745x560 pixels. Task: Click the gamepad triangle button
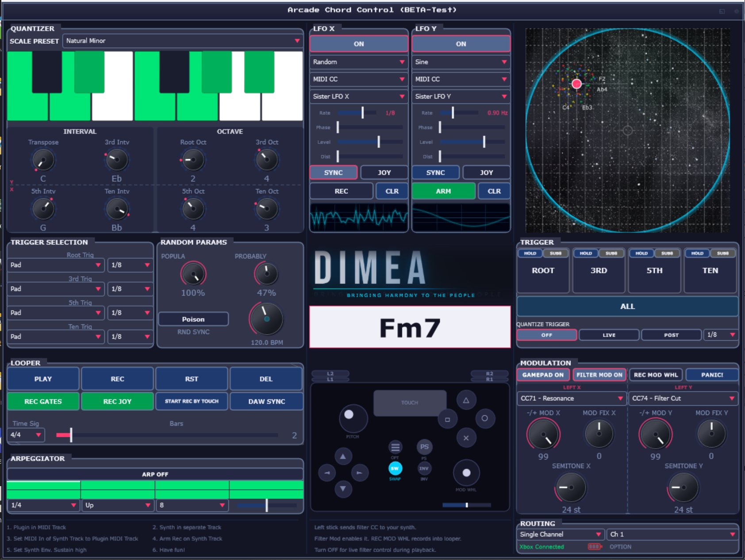coord(466,400)
